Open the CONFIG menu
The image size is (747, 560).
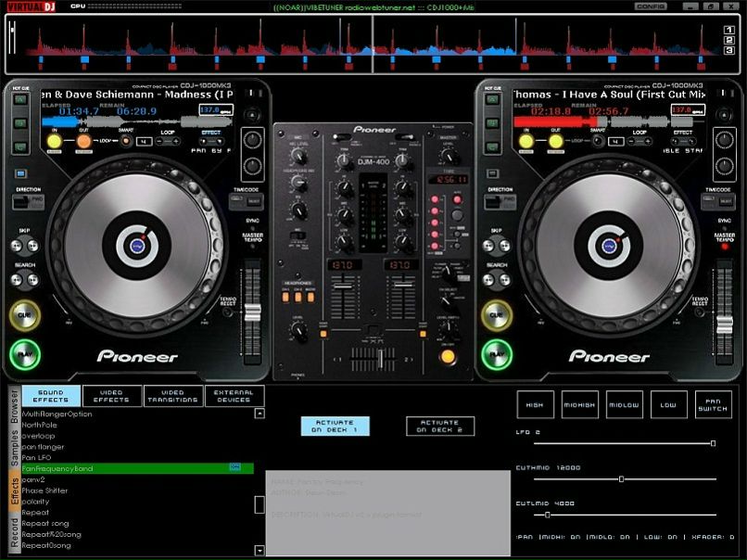pos(651,6)
